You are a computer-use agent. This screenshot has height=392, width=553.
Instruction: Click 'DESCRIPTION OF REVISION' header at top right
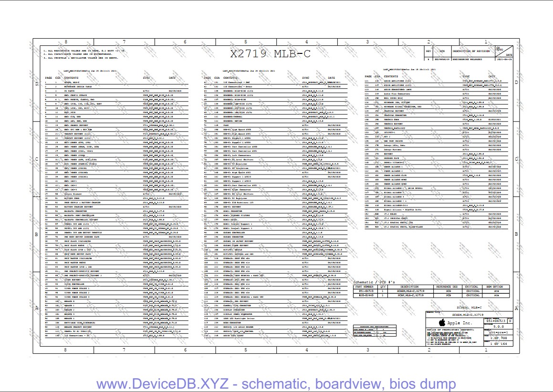tap(471, 51)
